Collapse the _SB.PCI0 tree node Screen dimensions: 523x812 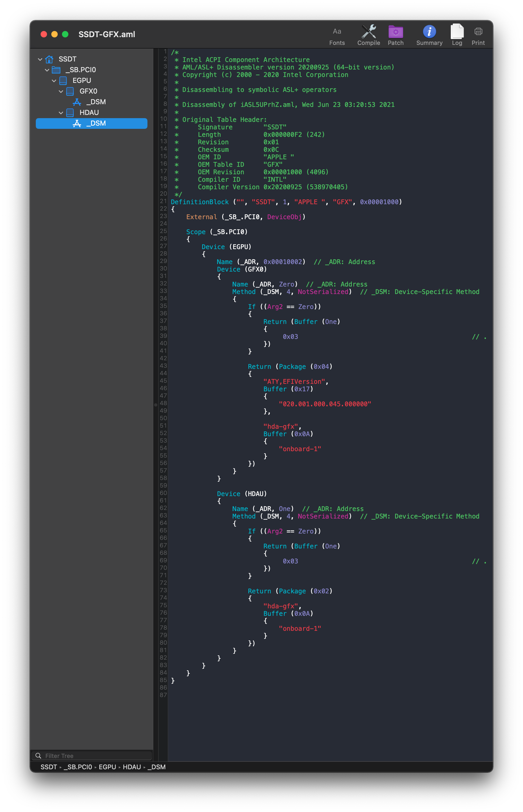point(47,70)
